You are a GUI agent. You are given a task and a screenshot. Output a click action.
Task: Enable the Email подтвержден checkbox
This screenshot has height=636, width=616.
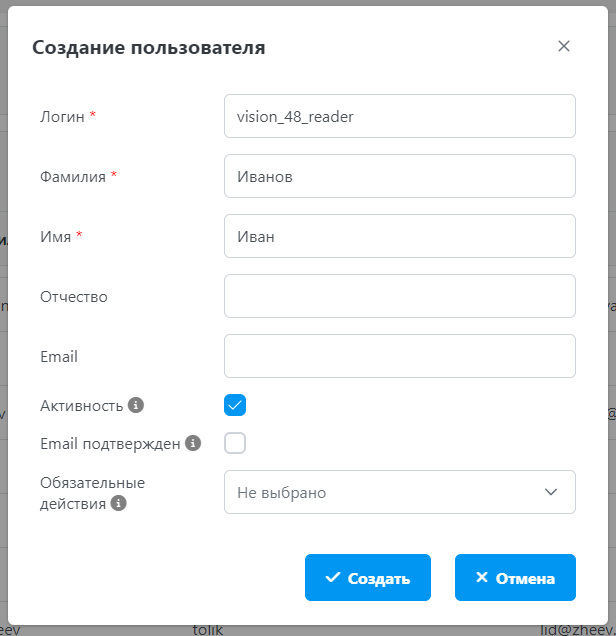(235, 443)
